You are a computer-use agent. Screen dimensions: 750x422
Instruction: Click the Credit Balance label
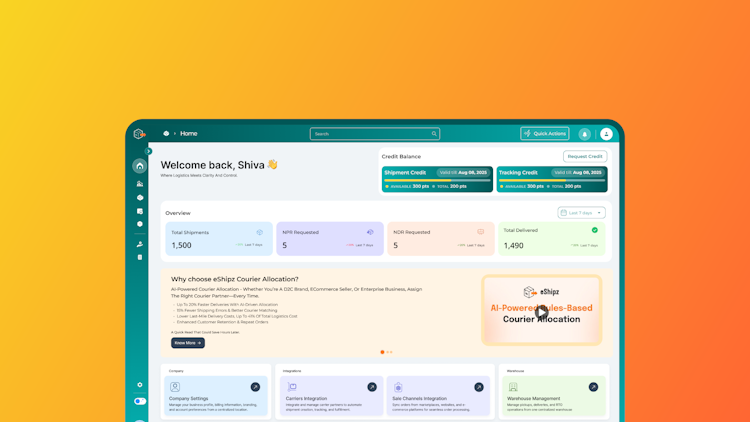(401, 156)
